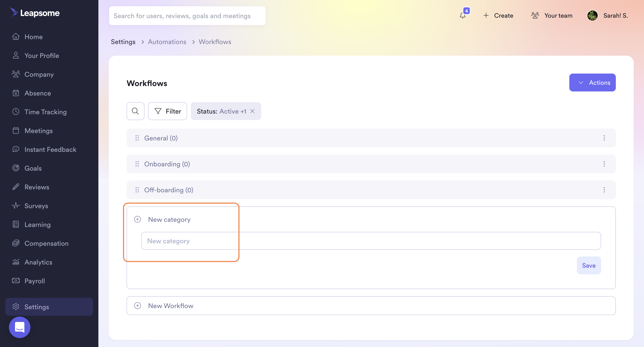Open the Filter button

[x=167, y=111]
